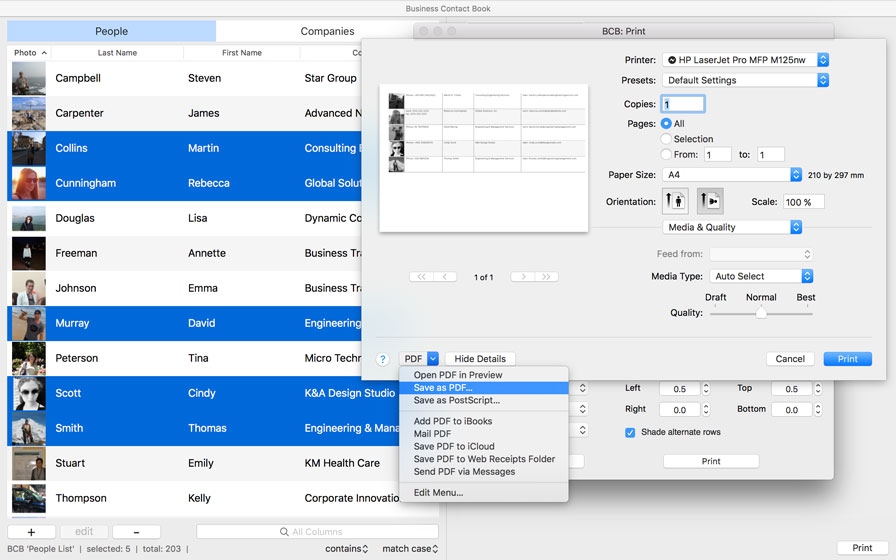
Task: Open the Printer dropdown
Action: click(746, 60)
